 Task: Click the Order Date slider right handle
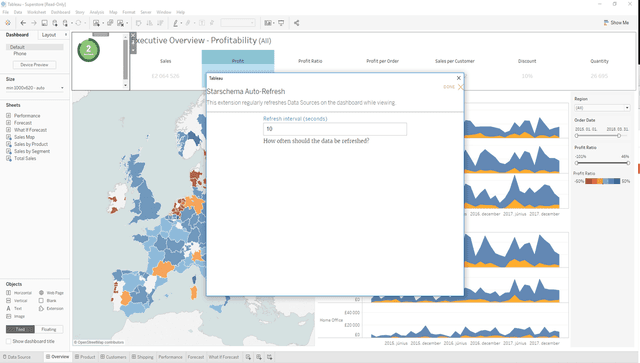[x=619, y=136]
